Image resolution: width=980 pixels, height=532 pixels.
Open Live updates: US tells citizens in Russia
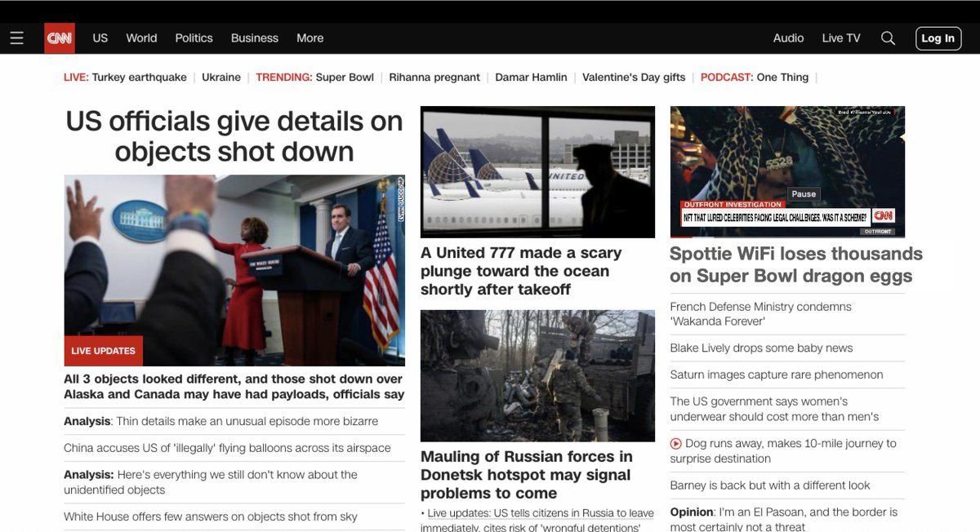537,520
